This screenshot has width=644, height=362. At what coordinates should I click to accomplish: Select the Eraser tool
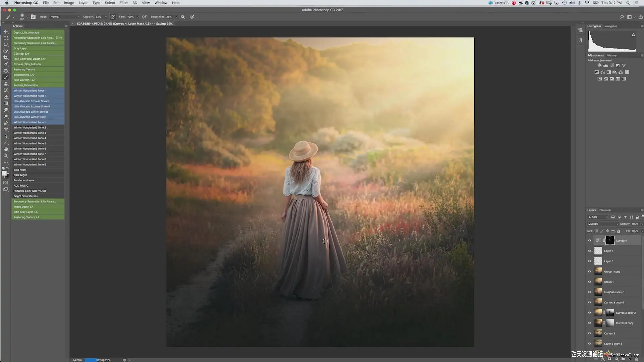6,97
